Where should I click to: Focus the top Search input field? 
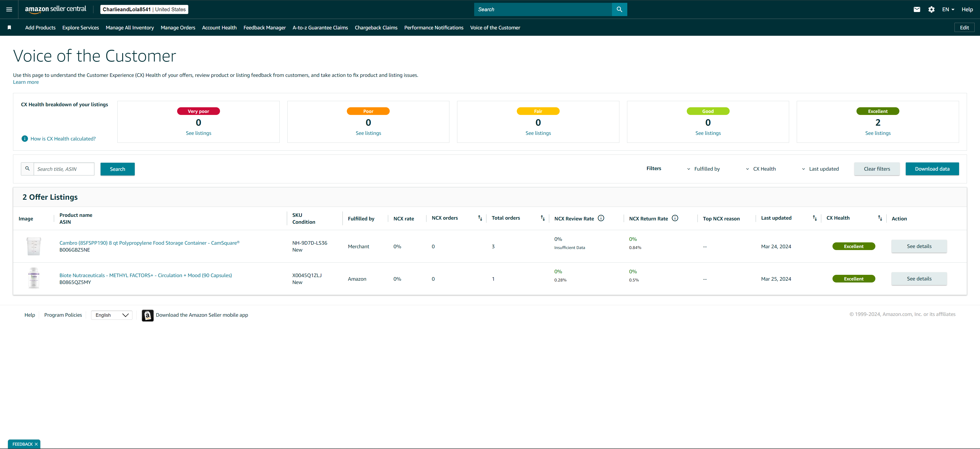[x=543, y=9]
